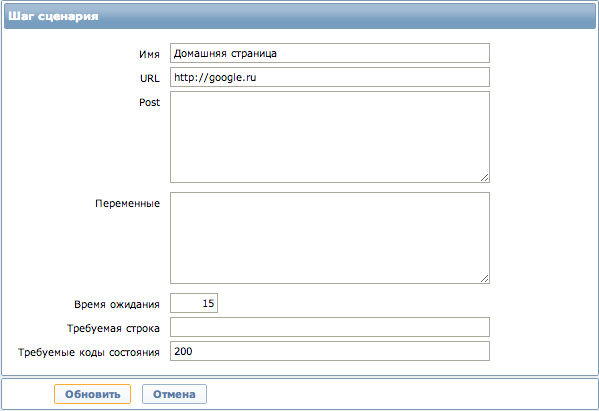599x411 pixels.
Task: Click the Требуемые коды состояния label
Action: pos(89,352)
